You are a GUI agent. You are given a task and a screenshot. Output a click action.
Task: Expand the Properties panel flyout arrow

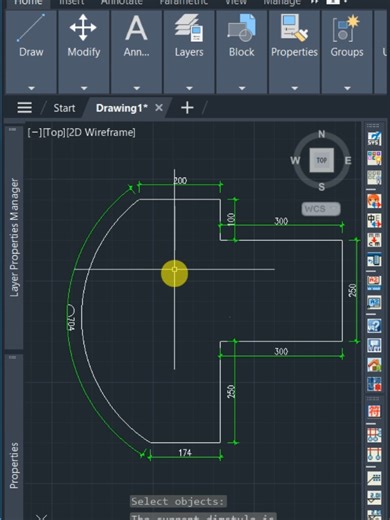294,88
